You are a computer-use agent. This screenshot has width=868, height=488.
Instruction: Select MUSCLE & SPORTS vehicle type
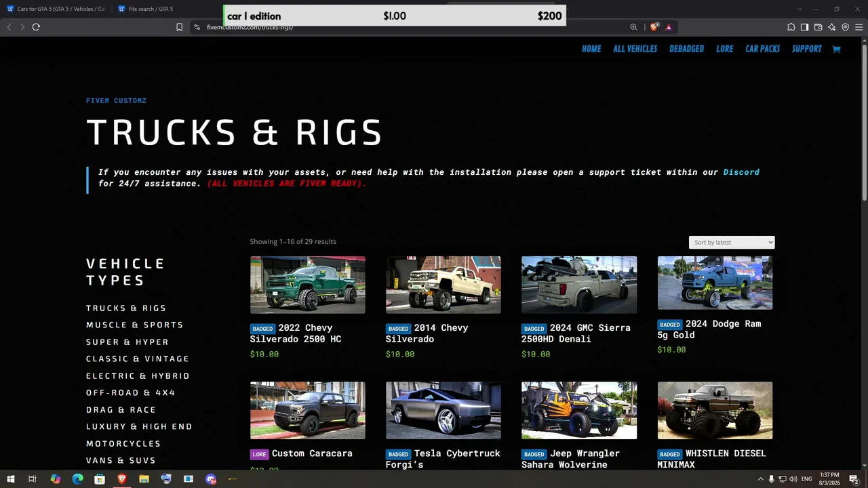135,325
